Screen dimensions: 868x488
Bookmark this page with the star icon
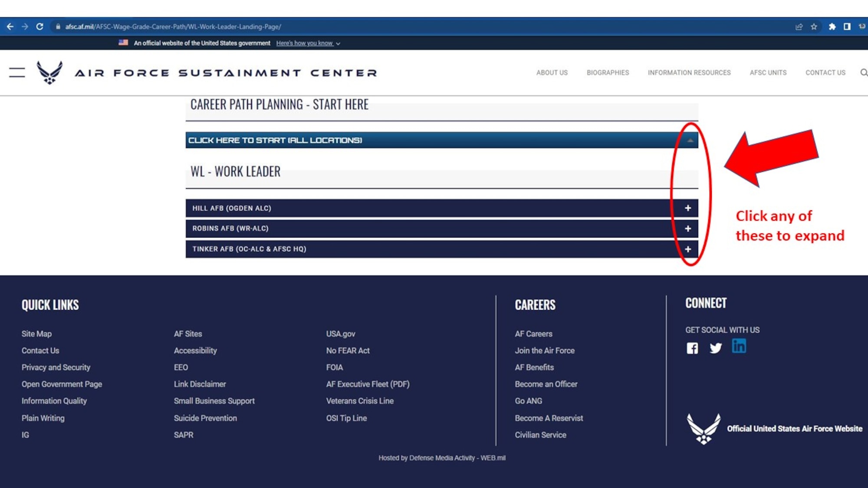[x=814, y=27]
